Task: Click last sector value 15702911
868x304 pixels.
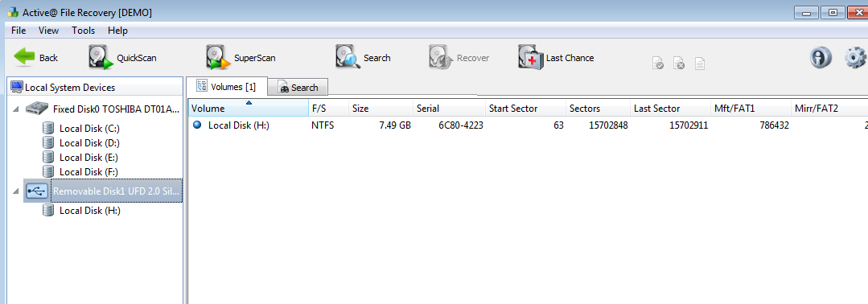Action: tap(689, 125)
